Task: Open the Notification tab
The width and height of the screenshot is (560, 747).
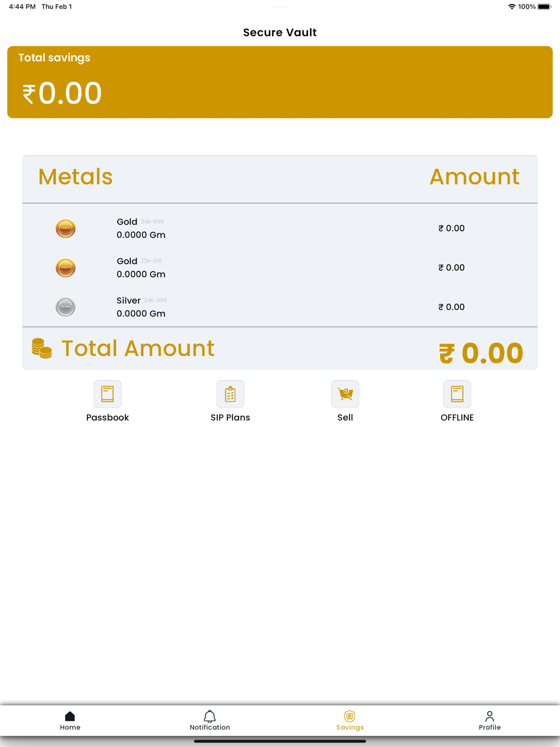Action: point(210,721)
